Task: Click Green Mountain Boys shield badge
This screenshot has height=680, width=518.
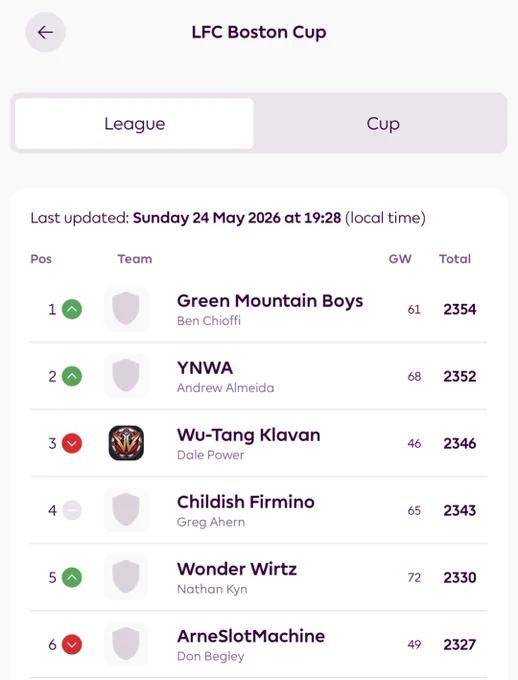Action: 126,309
